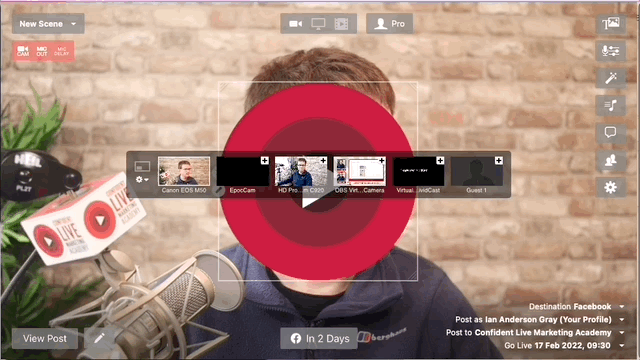Click the View Post button
The width and height of the screenshot is (640, 360).
click(x=45, y=338)
